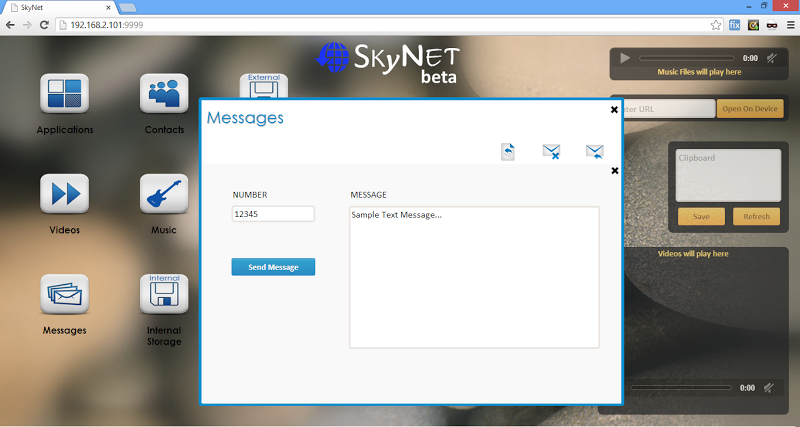Image resolution: width=800 pixels, height=427 pixels.
Task: Click the music progress slider
Action: 686,58
